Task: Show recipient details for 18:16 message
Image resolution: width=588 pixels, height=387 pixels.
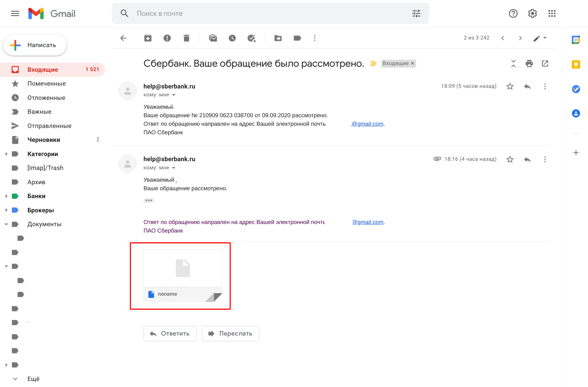Action: [x=173, y=168]
